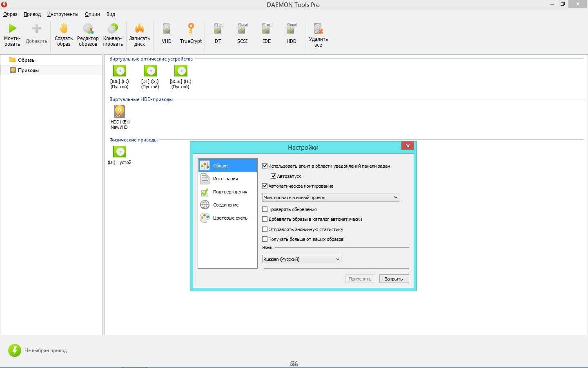Select Записать диск flame icon
The height and width of the screenshot is (368, 588).
click(140, 28)
